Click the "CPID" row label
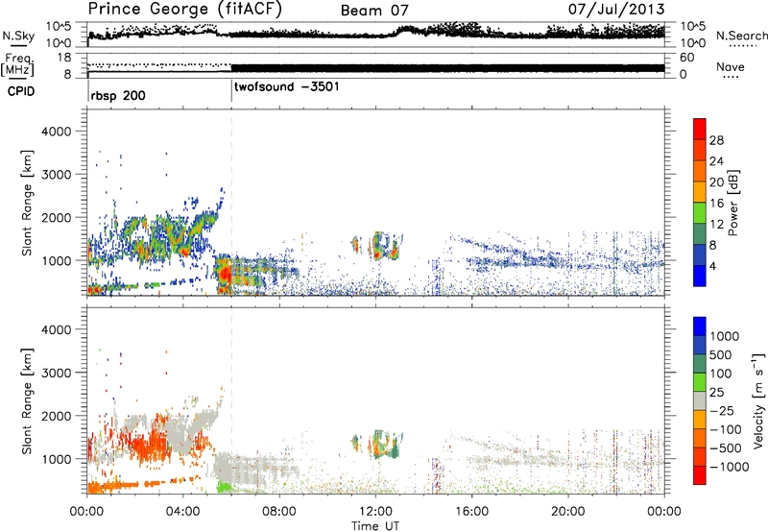The height and width of the screenshot is (532, 768). [x=21, y=91]
